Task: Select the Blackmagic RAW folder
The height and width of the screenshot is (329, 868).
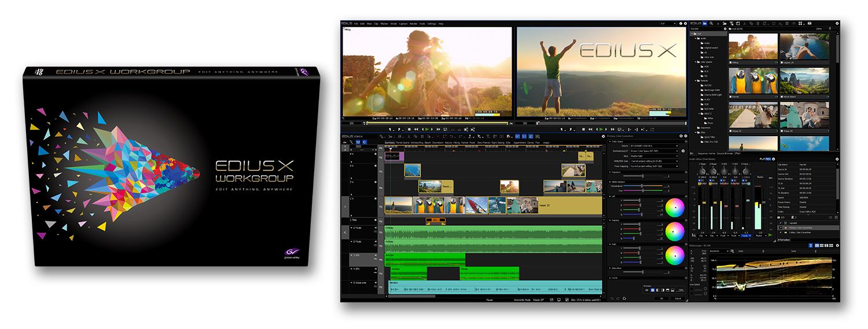Action: (x=711, y=90)
